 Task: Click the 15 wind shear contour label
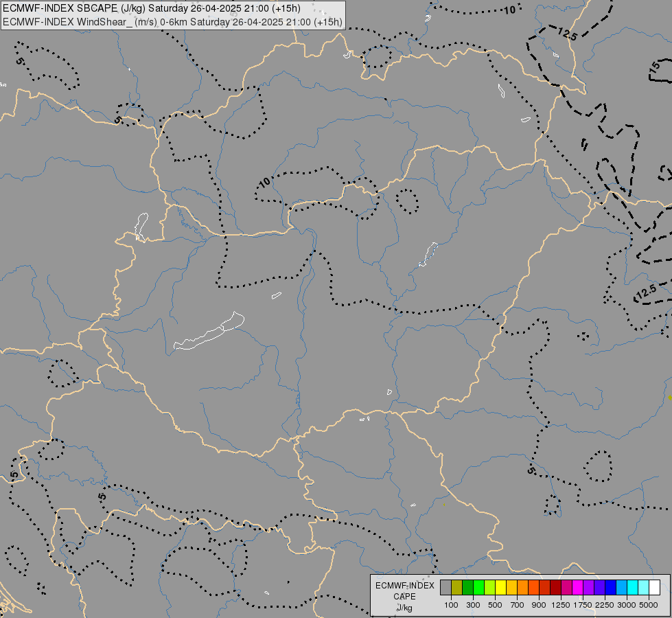point(656,67)
